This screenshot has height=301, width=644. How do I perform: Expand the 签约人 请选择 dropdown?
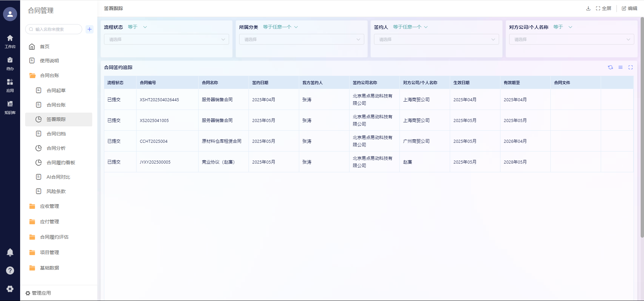point(436,40)
